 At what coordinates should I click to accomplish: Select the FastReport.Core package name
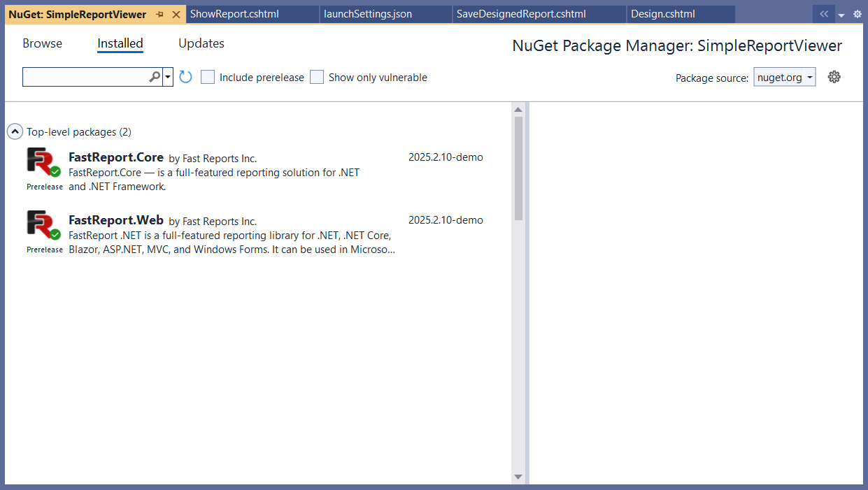(116, 157)
